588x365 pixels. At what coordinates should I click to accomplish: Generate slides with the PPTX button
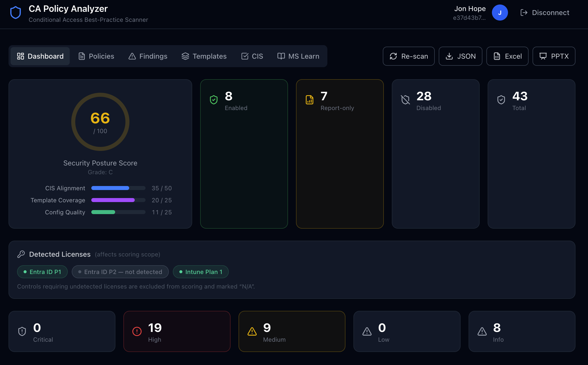(x=554, y=56)
